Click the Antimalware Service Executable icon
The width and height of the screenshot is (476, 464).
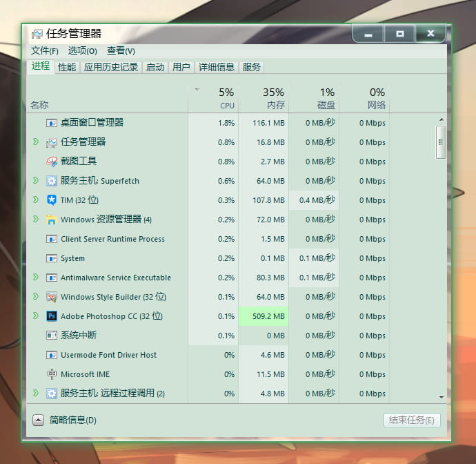tap(52, 278)
